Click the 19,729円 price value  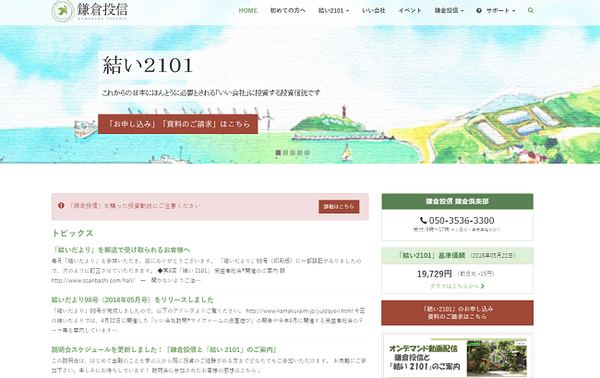coord(434,274)
